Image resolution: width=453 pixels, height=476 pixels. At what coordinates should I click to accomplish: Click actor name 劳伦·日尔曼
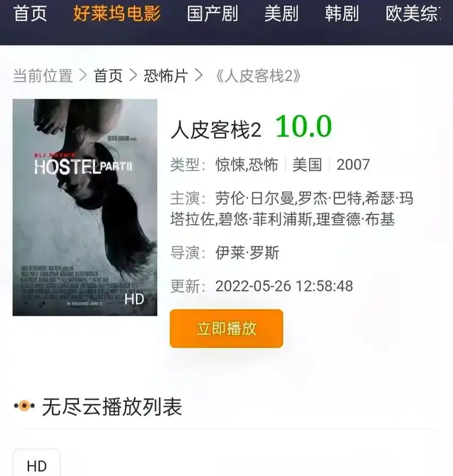(x=254, y=198)
